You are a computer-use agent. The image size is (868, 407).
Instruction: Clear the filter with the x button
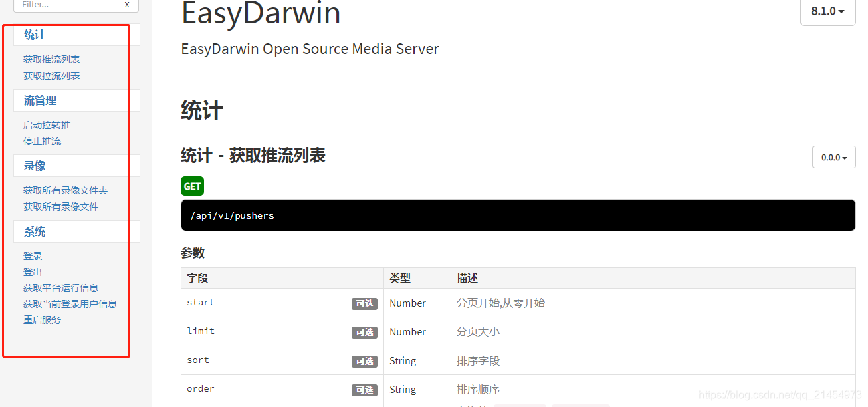tap(127, 5)
